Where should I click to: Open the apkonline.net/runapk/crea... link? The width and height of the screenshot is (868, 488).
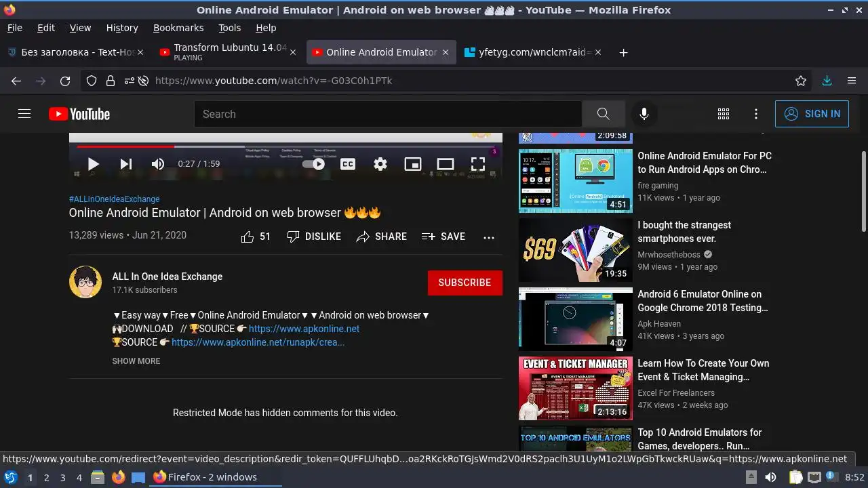coord(258,342)
